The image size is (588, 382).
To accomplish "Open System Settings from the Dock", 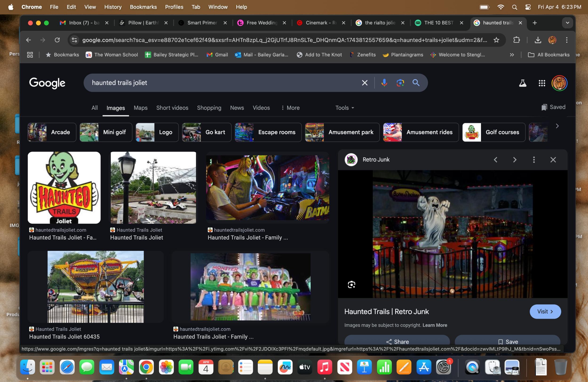I will click(444, 367).
